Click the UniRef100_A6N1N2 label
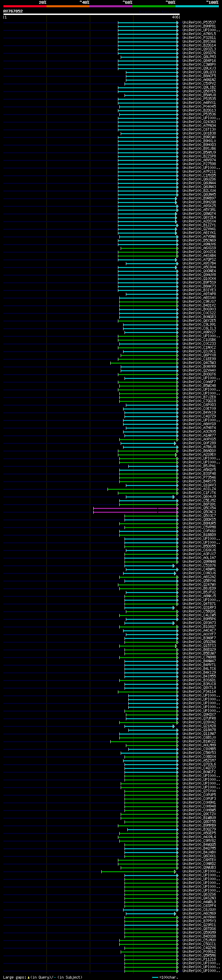Image resolution: width=222 pixels, height=980 pixels. click(199, 80)
